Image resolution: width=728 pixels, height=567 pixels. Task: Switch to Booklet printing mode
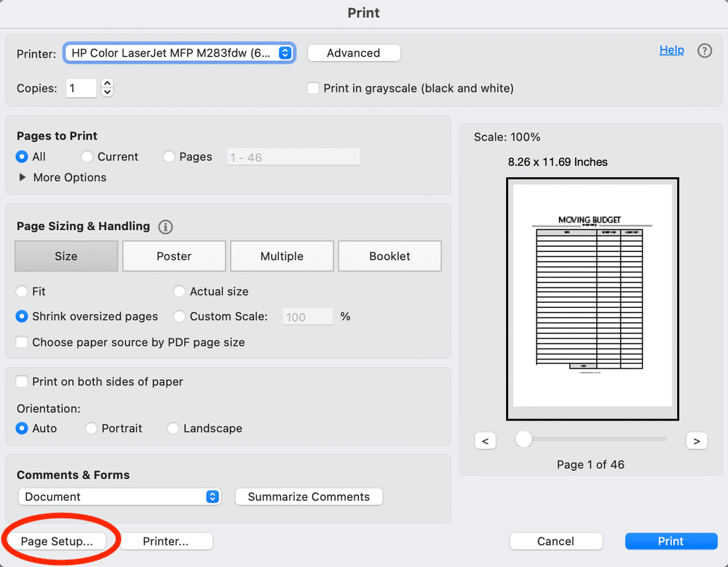click(389, 255)
